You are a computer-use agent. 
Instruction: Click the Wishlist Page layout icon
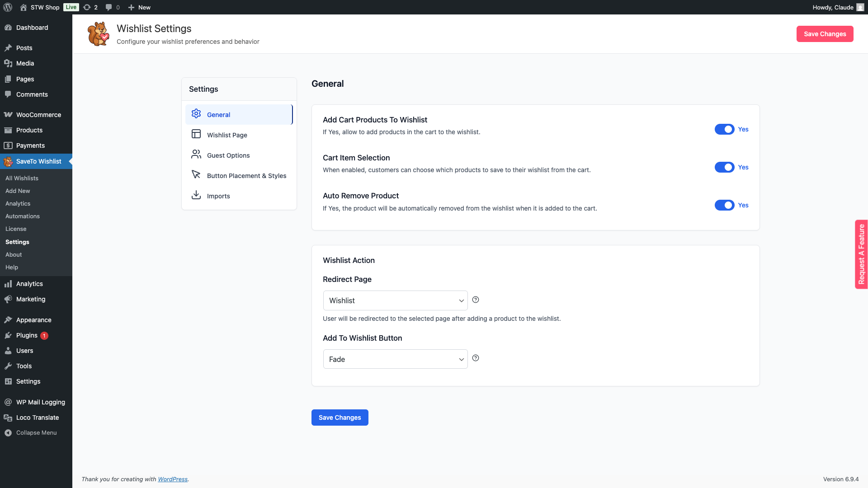click(x=196, y=134)
